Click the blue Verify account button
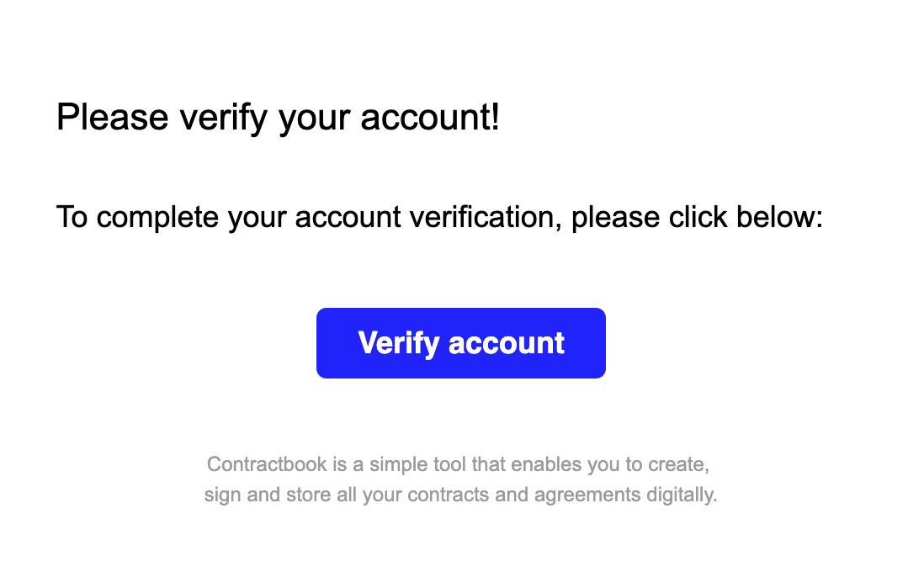Image resolution: width=924 pixels, height=577 pixels. [460, 343]
